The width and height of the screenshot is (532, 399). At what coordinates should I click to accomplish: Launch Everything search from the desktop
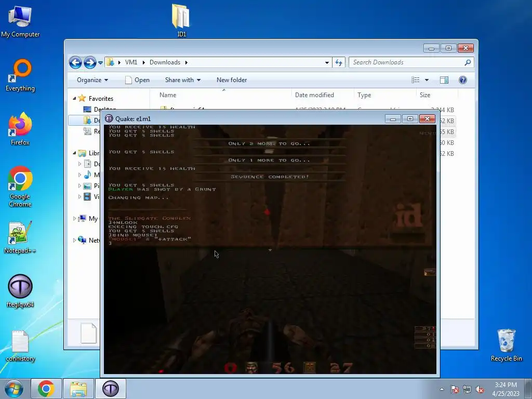tap(20, 75)
